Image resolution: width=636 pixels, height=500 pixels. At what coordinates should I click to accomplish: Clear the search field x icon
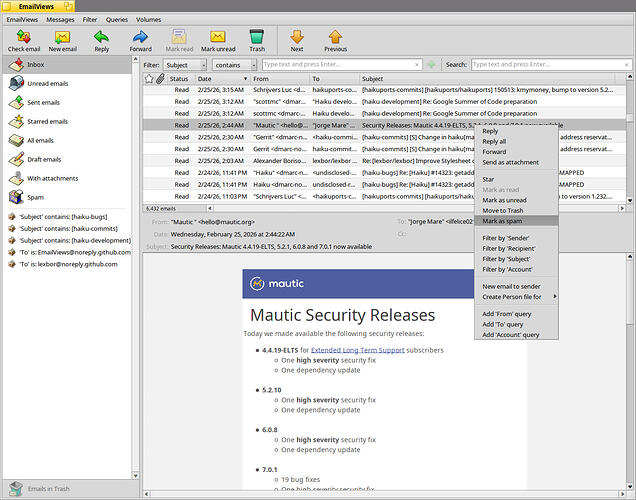626,64
